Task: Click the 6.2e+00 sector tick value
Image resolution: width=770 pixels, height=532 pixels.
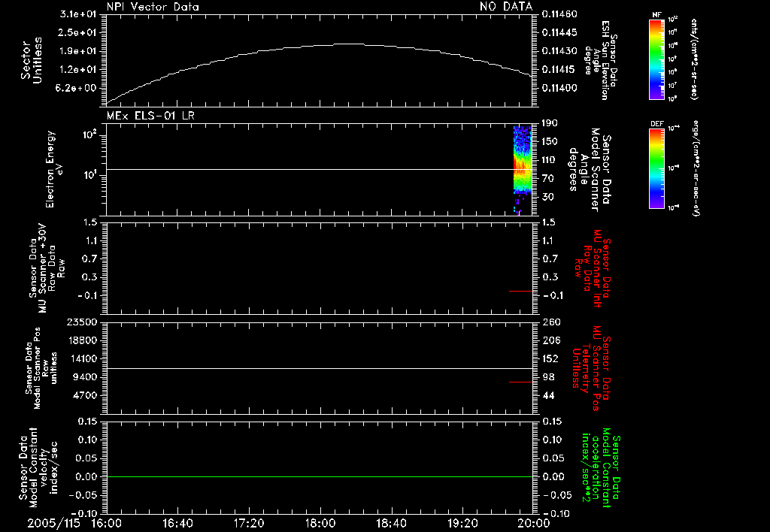Action: click(77, 88)
